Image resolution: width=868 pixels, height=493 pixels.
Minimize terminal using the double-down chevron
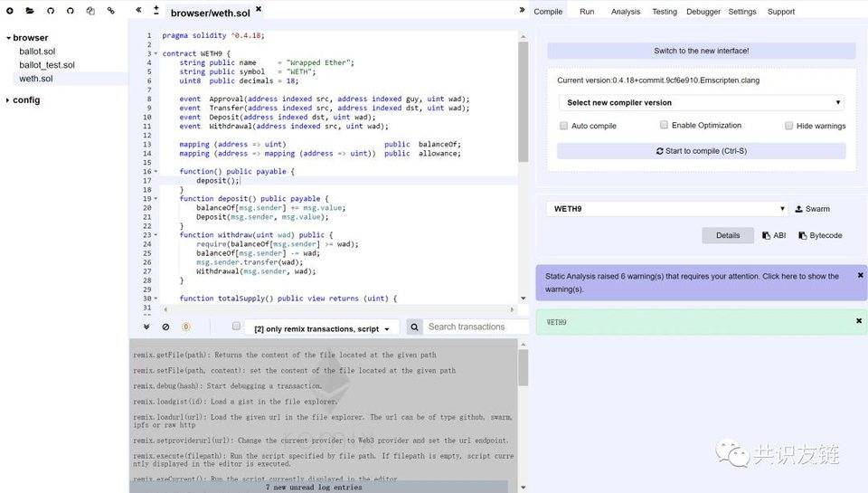click(146, 327)
